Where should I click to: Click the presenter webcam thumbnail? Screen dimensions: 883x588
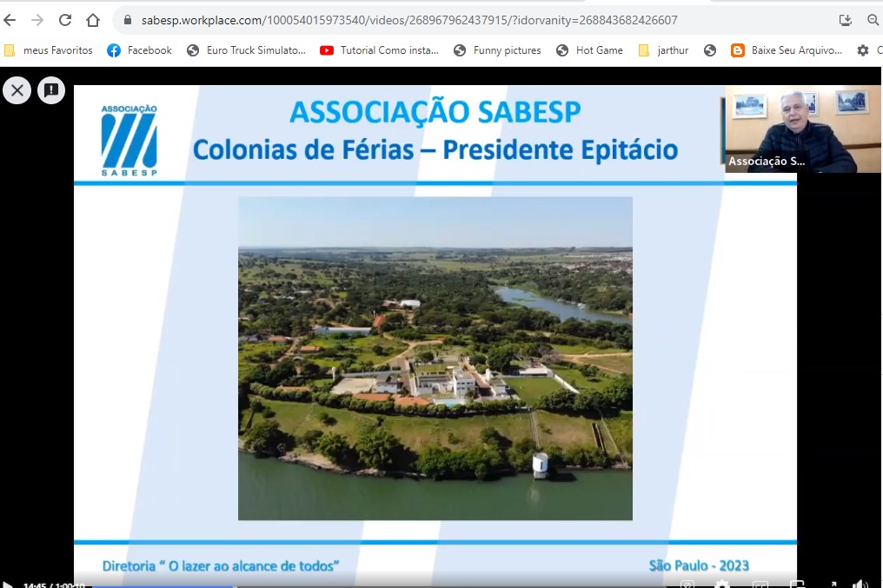(802, 129)
